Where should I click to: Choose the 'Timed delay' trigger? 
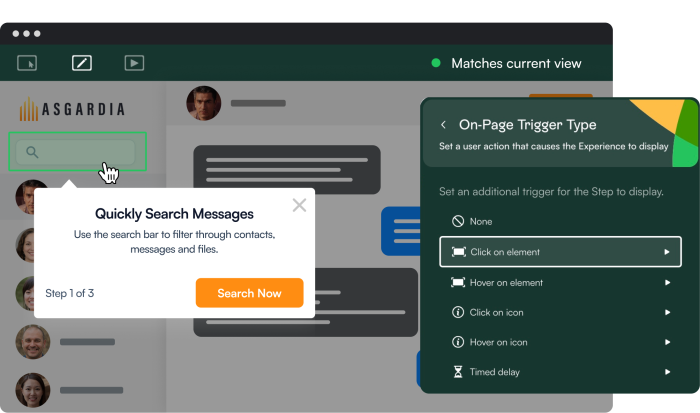pyautogui.click(x=560, y=372)
